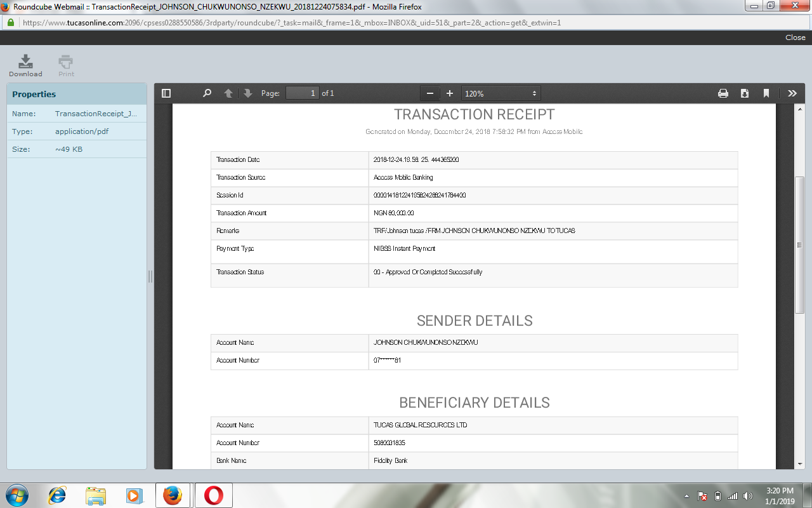This screenshot has width=812, height=508.
Task: Click the PDF vertical scrollbar thumb
Action: [799, 244]
